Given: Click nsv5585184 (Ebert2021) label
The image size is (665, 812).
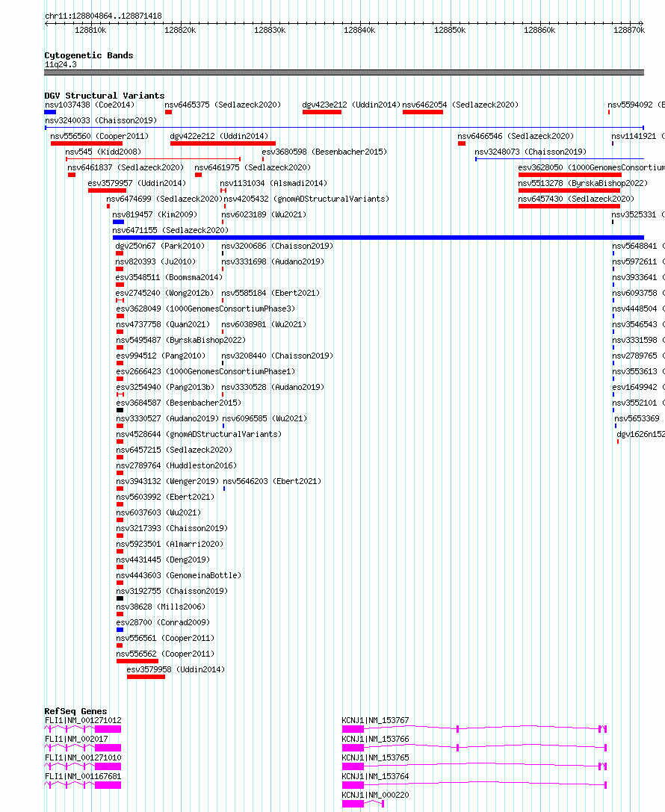Looking at the screenshot, I should [x=270, y=293].
